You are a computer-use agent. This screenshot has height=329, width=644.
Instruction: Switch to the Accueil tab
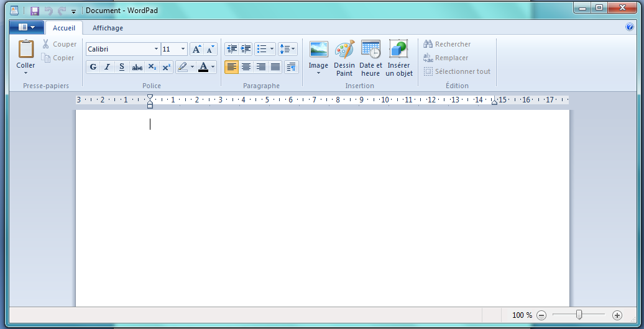tap(64, 28)
